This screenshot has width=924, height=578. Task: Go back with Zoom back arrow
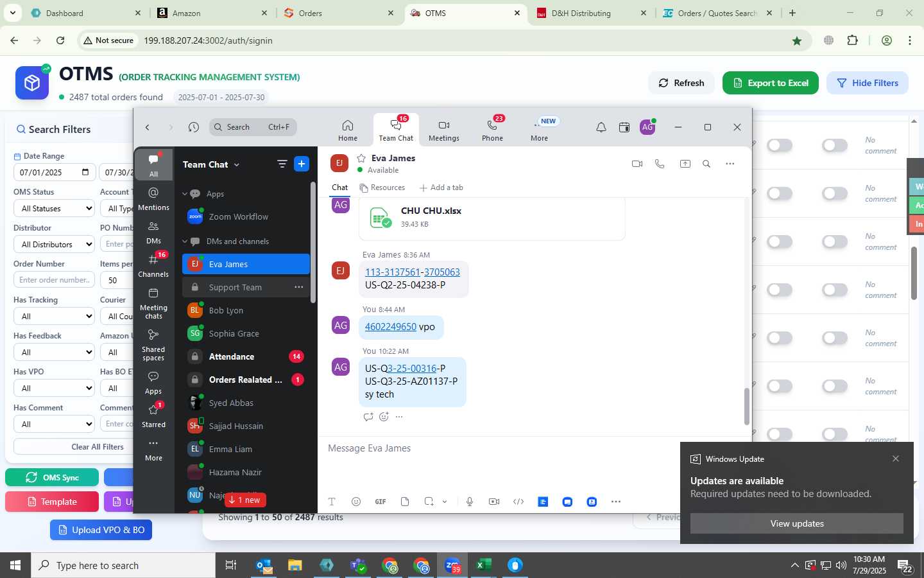[148, 127]
